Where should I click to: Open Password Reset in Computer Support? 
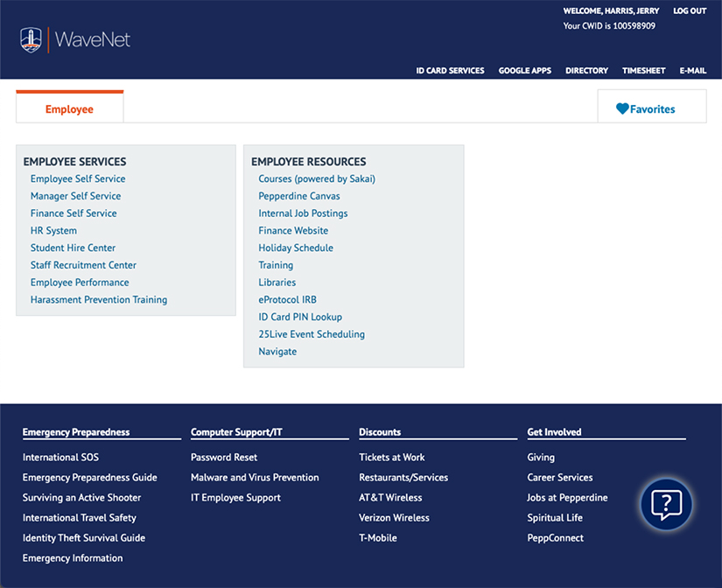tap(224, 458)
